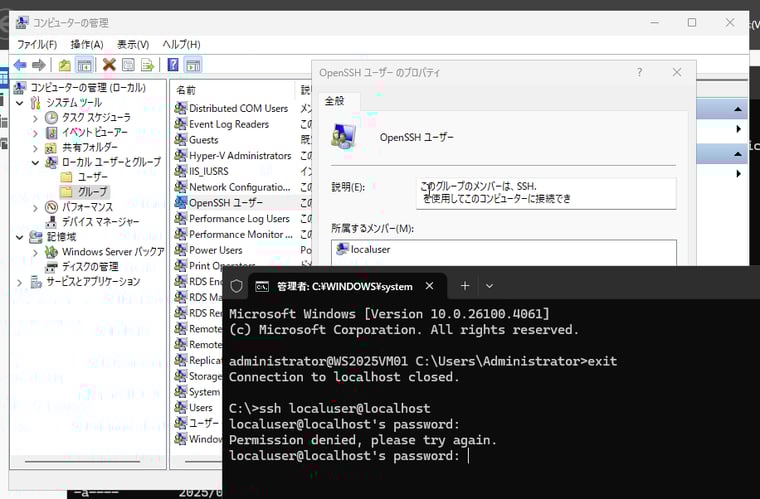Click the Export List toolbar icon
Image resolution: width=760 pixels, height=499 pixels.
click(147, 64)
